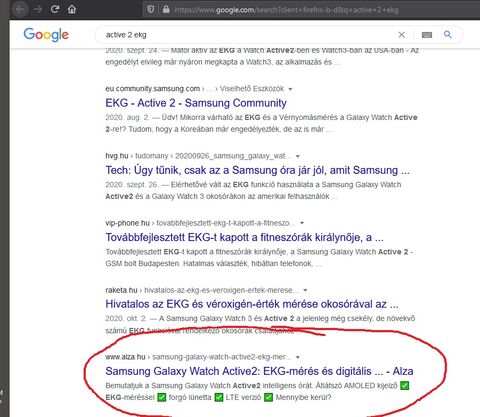Open 'Tech: Úgy tűnik, csak az a Samsung óra' result
Viewport: 480px width, 417px height.
(x=257, y=170)
